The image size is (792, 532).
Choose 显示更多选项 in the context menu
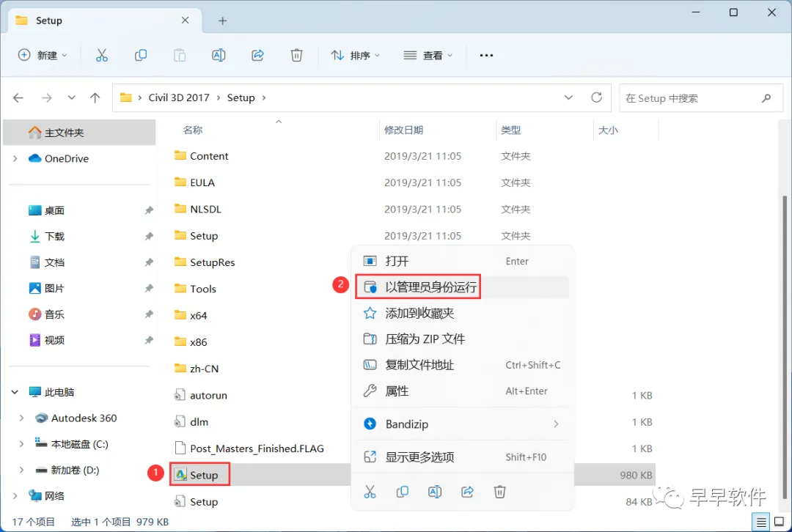(462, 457)
